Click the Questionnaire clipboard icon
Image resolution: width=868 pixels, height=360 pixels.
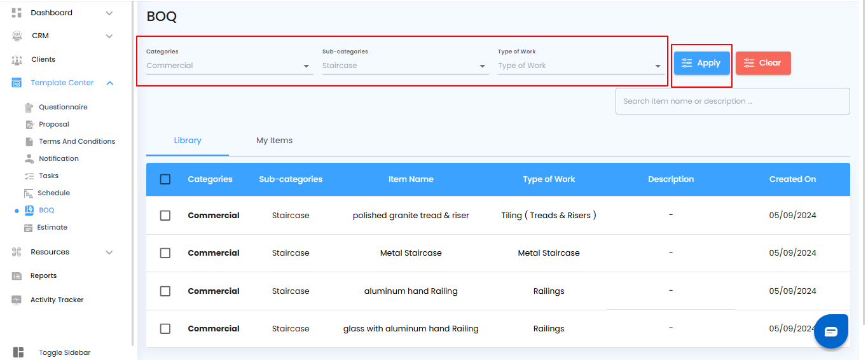coord(29,107)
